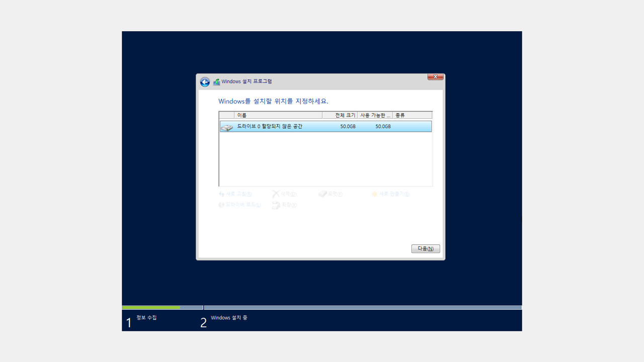Click the setup icon beside the window title
This screenshot has width=644, height=362.
[216, 82]
